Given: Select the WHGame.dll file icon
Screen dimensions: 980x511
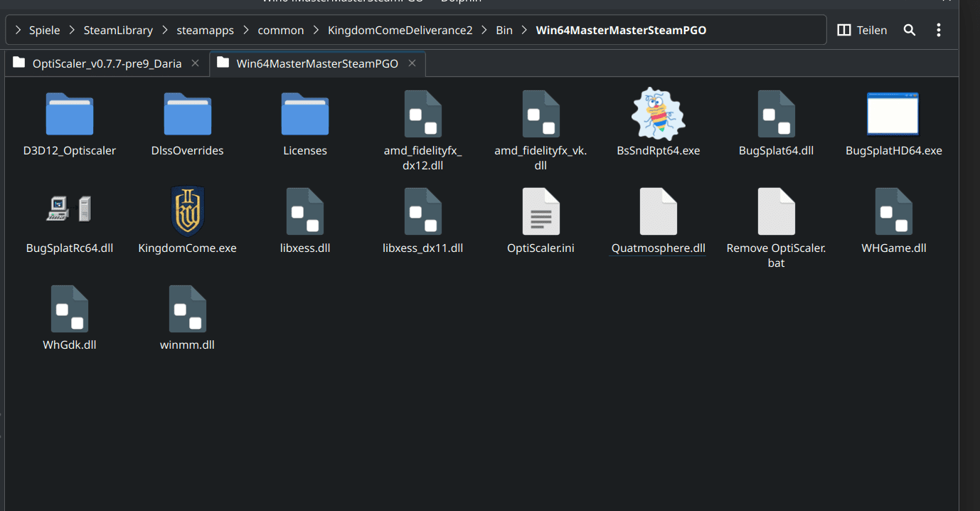Looking at the screenshot, I should point(894,211).
